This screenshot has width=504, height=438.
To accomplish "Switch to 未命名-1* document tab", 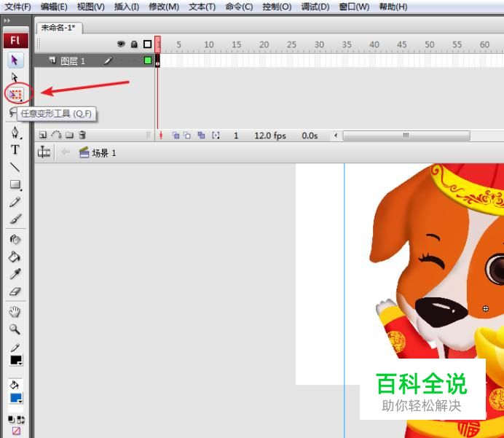I will [x=59, y=28].
